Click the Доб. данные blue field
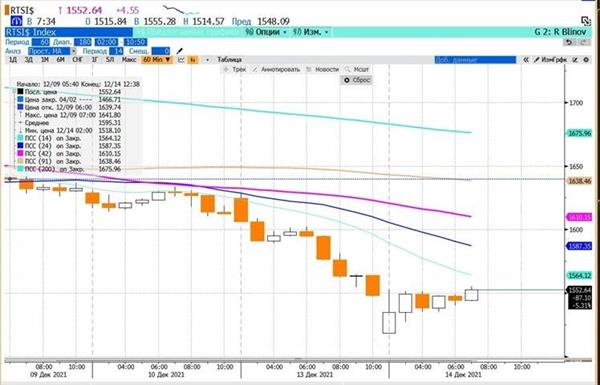Viewport: 600px width, 385px height. 475,60
